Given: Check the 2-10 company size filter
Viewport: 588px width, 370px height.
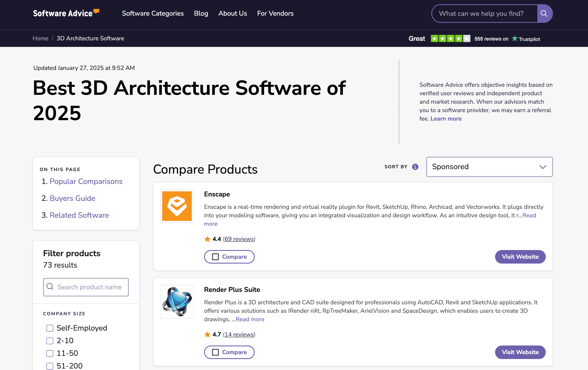Looking at the screenshot, I should [50, 341].
